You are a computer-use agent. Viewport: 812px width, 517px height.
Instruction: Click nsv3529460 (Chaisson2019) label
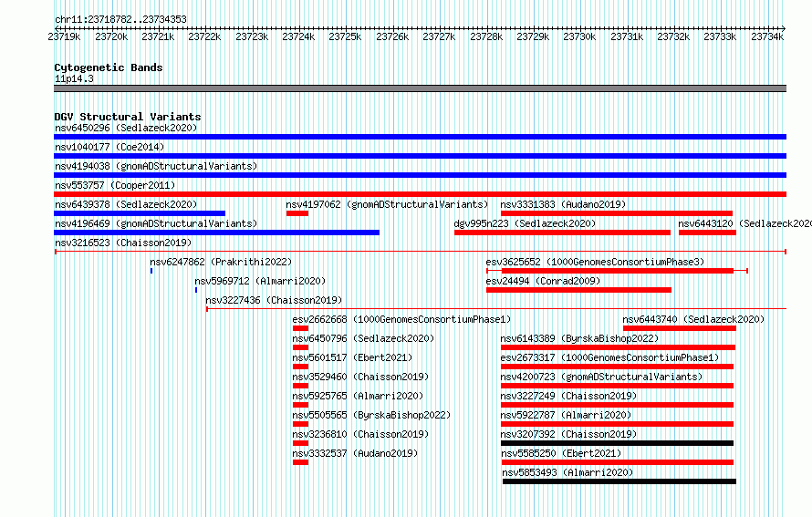pos(360,377)
